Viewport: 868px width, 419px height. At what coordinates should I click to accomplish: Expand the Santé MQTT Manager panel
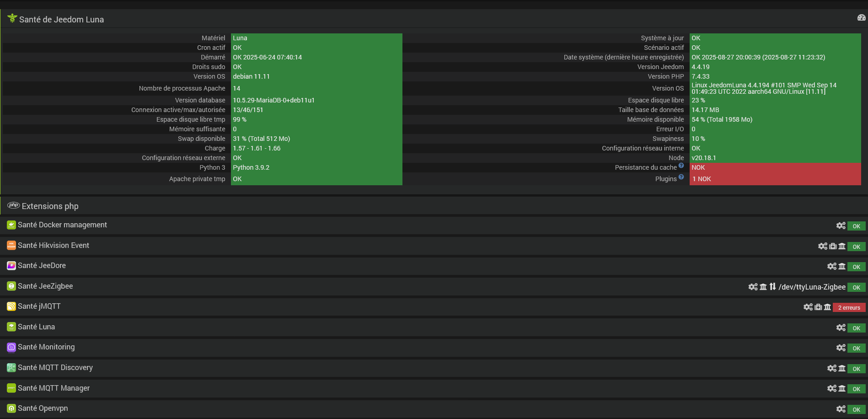[x=54, y=388]
